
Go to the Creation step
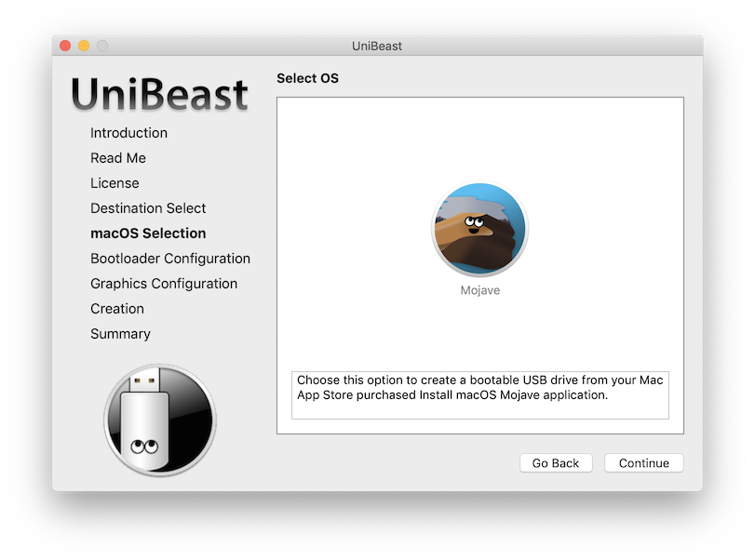pyautogui.click(x=117, y=309)
